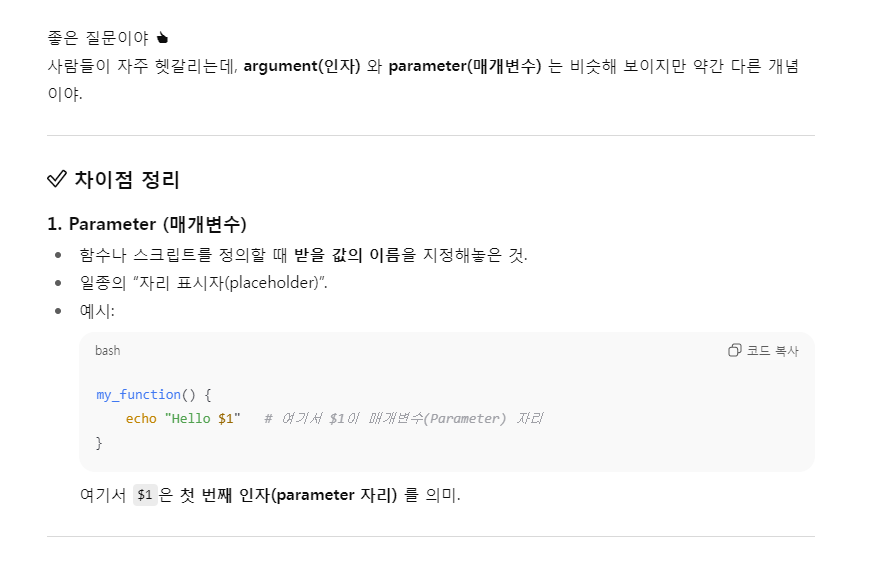Click the bullet before 함수나 스크립트를 line
877x564 pixels.
click(58, 255)
